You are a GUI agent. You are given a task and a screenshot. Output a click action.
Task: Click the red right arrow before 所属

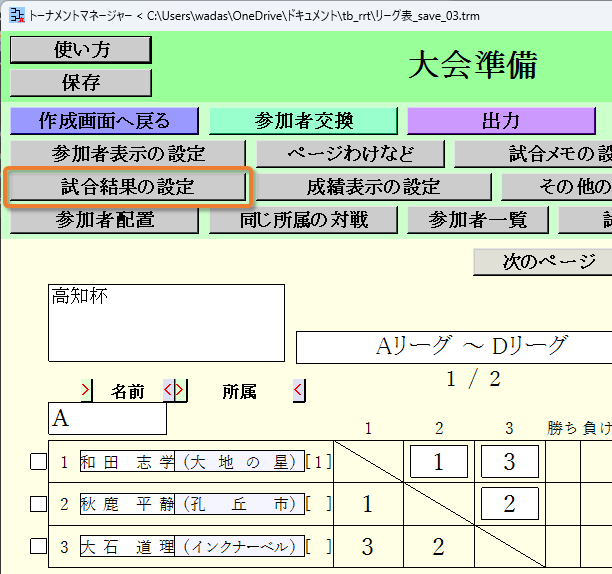181,390
